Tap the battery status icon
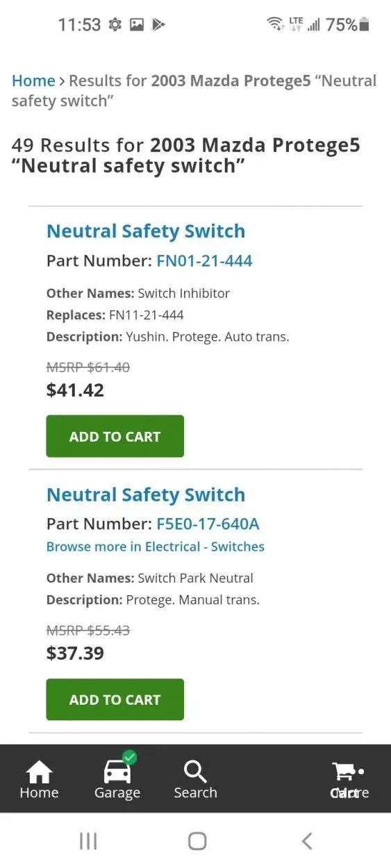 point(365,25)
